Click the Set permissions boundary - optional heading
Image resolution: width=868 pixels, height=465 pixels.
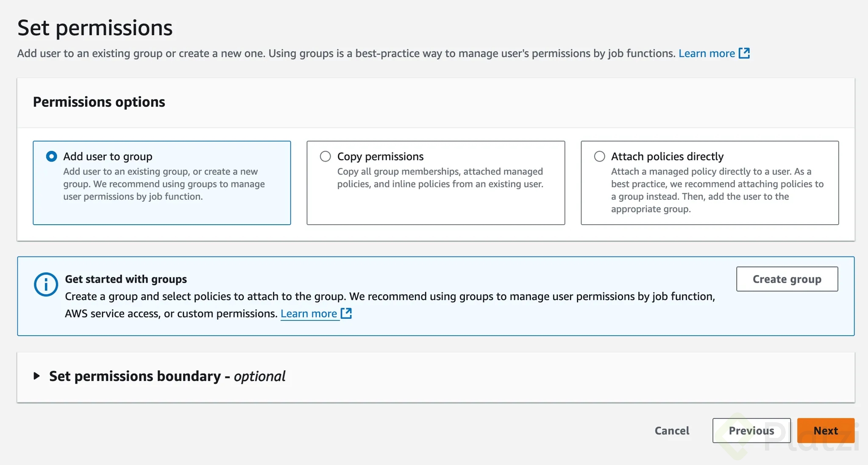tap(167, 376)
